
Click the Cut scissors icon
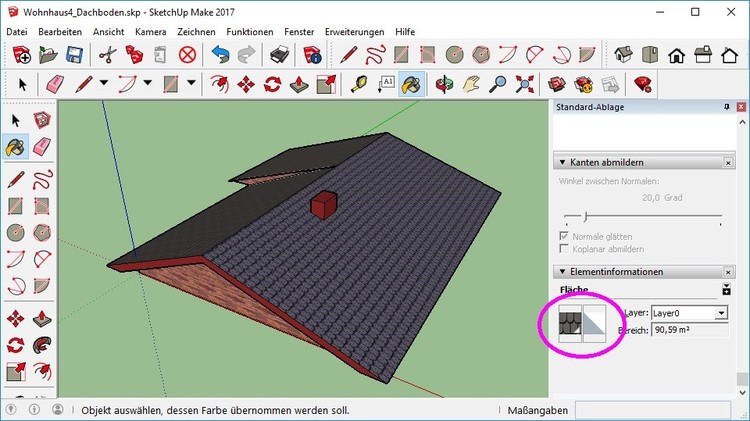tap(108, 55)
